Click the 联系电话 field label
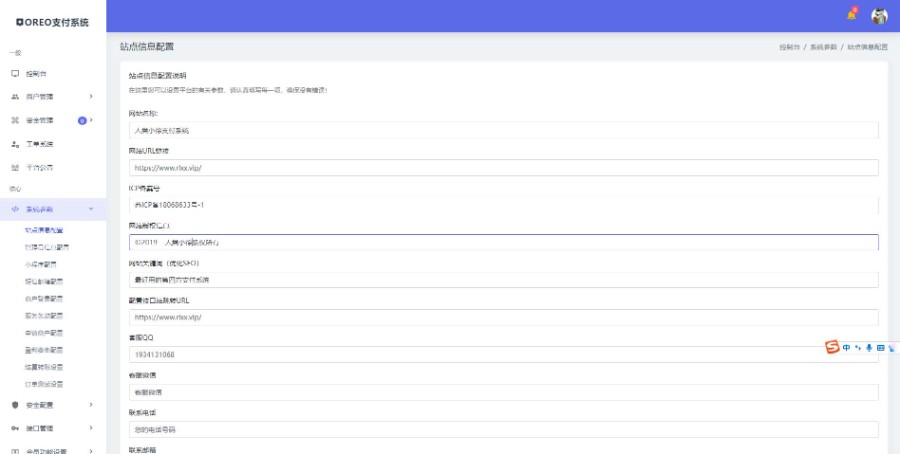 [142, 413]
